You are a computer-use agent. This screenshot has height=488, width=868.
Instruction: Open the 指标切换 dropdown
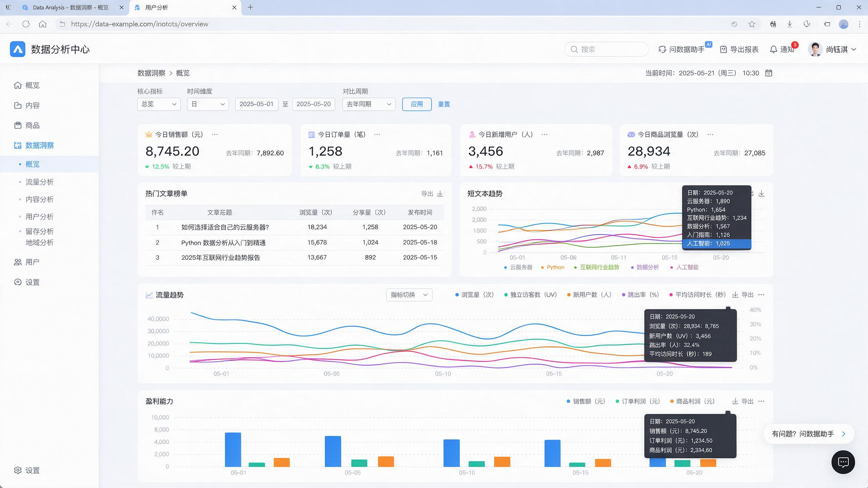tap(409, 295)
